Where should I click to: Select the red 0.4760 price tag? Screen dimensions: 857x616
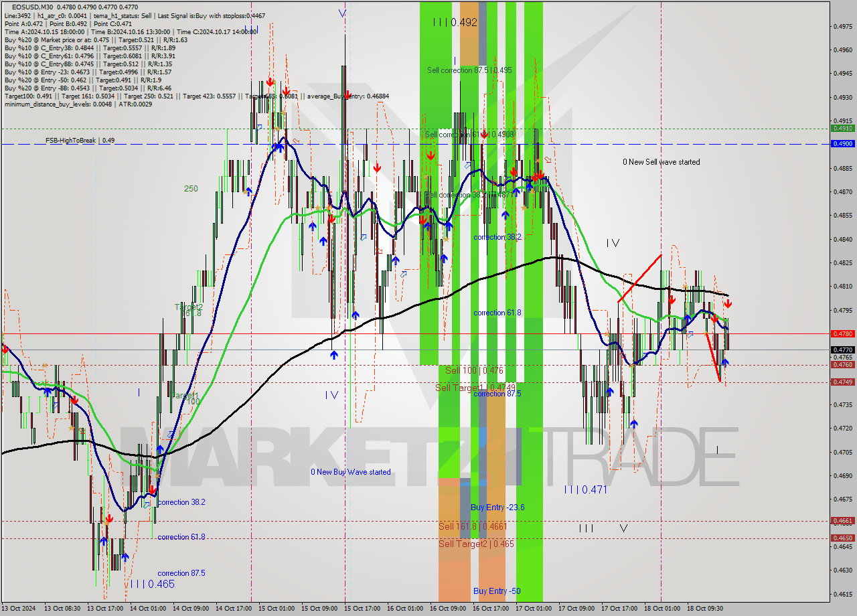(842, 365)
